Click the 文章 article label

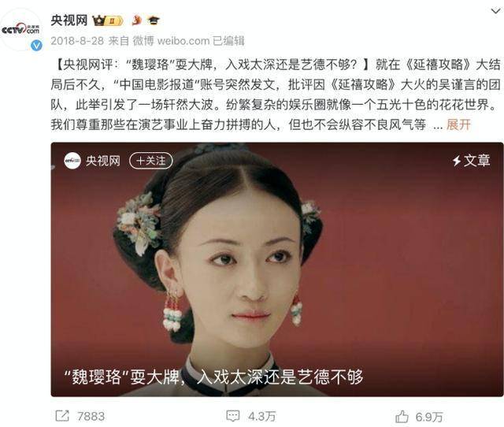pos(472,161)
